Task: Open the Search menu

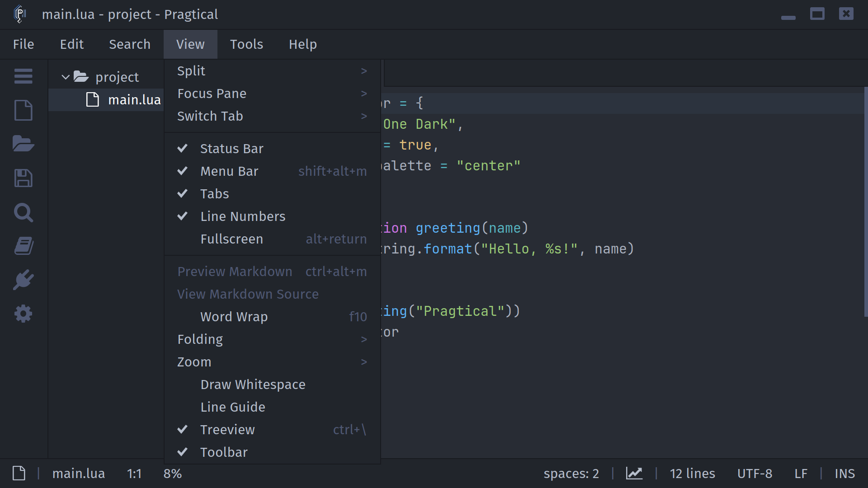Action: tap(130, 44)
